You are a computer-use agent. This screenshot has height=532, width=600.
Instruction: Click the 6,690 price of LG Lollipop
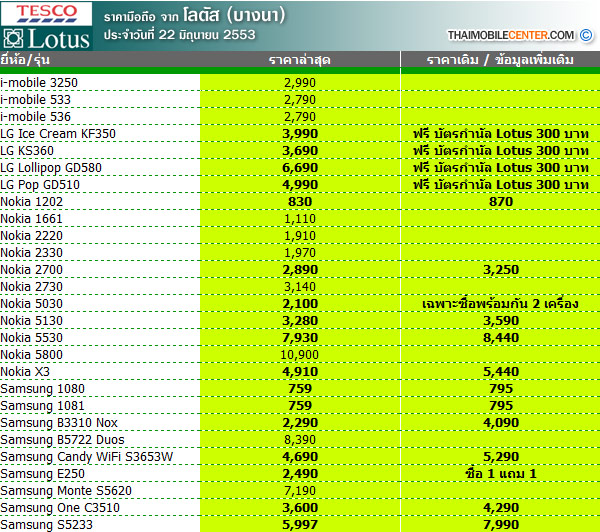[300, 168]
